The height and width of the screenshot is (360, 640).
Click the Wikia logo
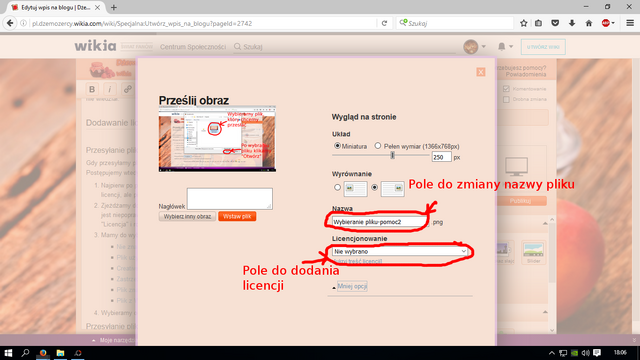coord(95,46)
